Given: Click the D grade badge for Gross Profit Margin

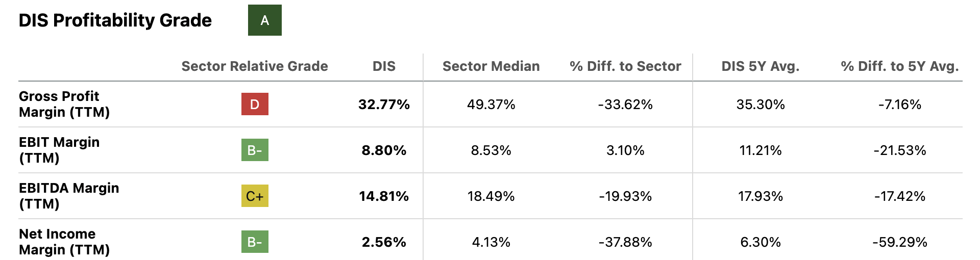Looking at the screenshot, I should pos(255,105).
